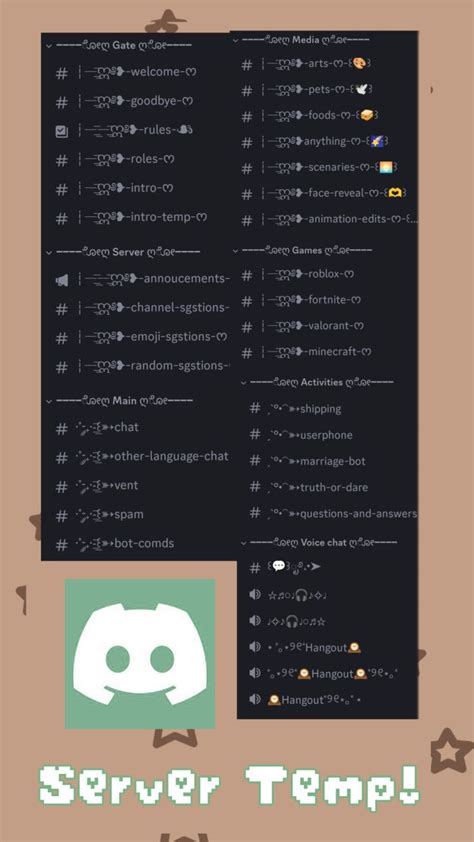This screenshot has width=474, height=842.
Task: Click the speaker icon beside first Hangout channel
Action: 256,647
